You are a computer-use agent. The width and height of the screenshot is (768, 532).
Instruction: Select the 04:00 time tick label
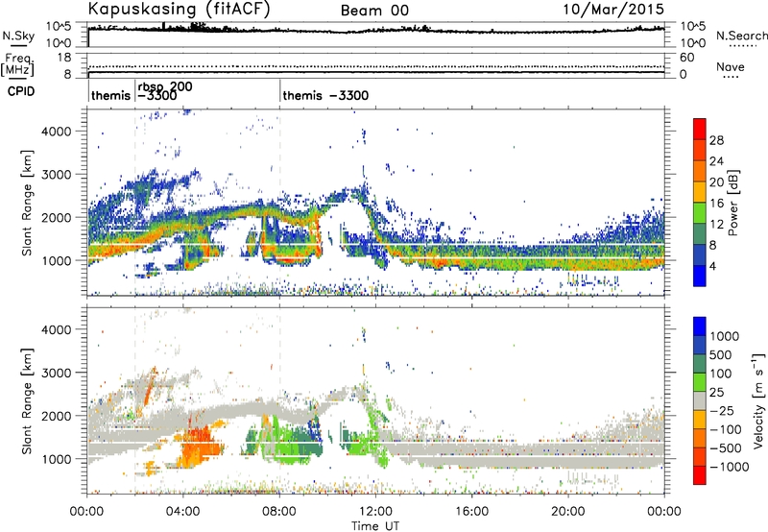(x=182, y=512)
